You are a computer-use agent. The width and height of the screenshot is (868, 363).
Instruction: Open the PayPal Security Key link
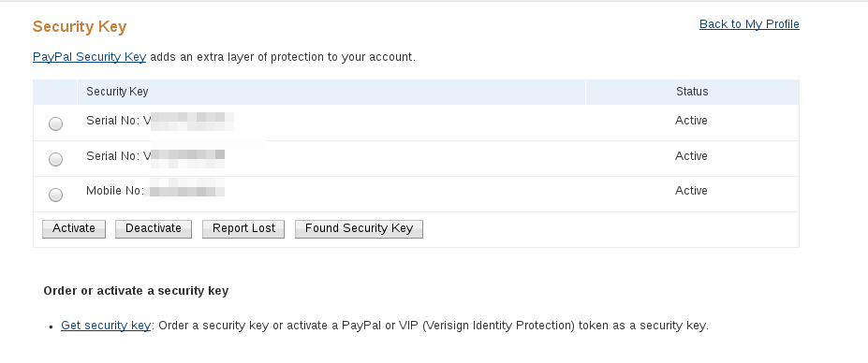89,56
